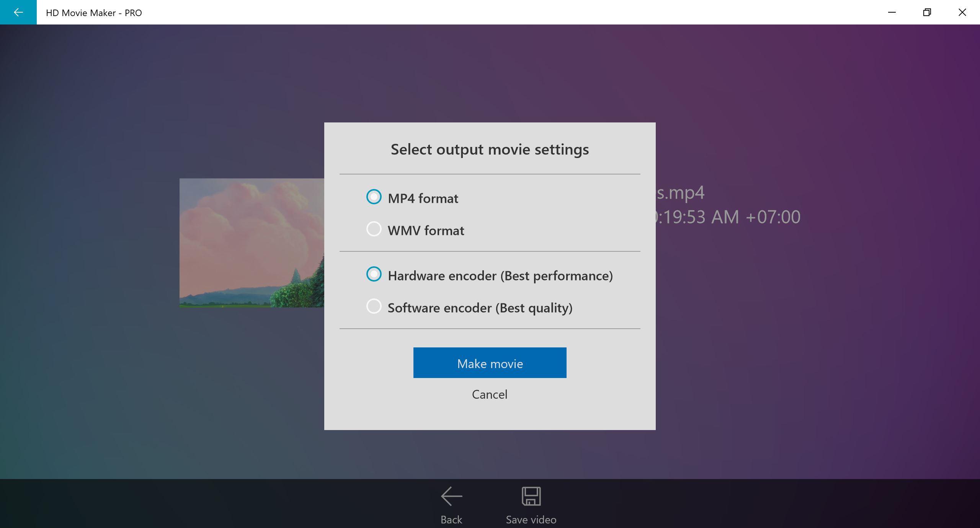
Task: Click the WMV format label text
Action: [x=426, y=230]
